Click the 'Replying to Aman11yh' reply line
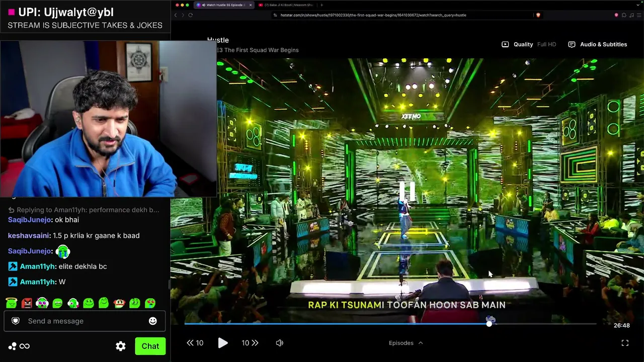The width and height of the screenshot is (644, 362). pyautogui.click(x=84, y=210)
